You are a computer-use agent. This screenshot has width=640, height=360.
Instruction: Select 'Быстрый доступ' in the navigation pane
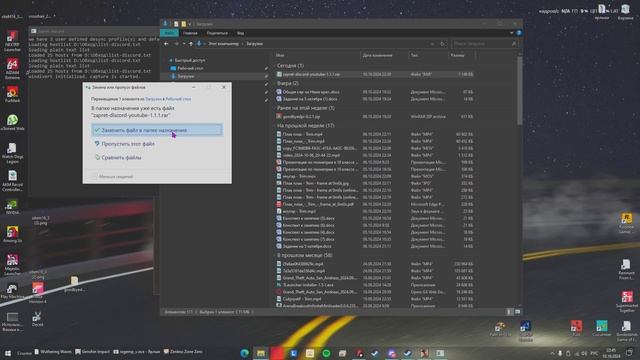[x=190, y=60]
